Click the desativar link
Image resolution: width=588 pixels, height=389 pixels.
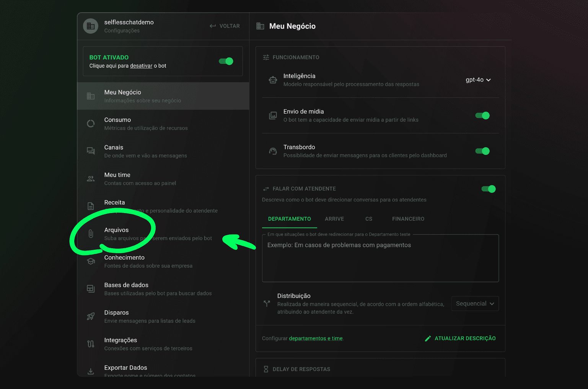pos(141,66)
